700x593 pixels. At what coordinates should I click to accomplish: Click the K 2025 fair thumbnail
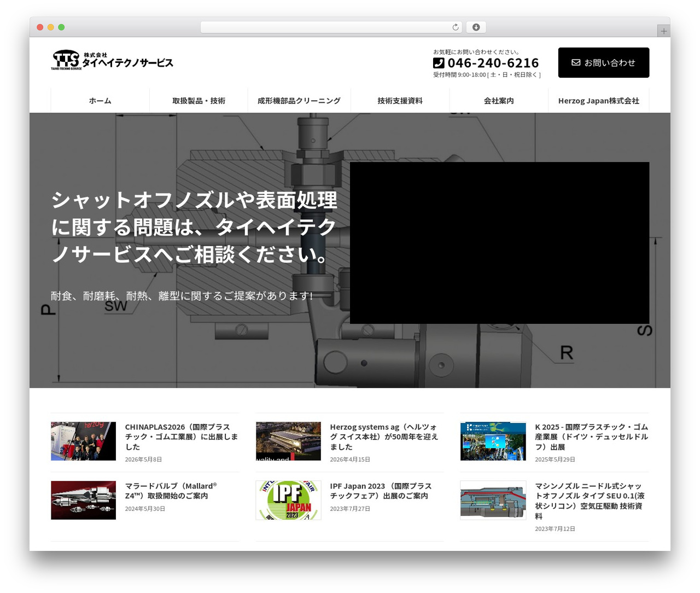point(493,441)
